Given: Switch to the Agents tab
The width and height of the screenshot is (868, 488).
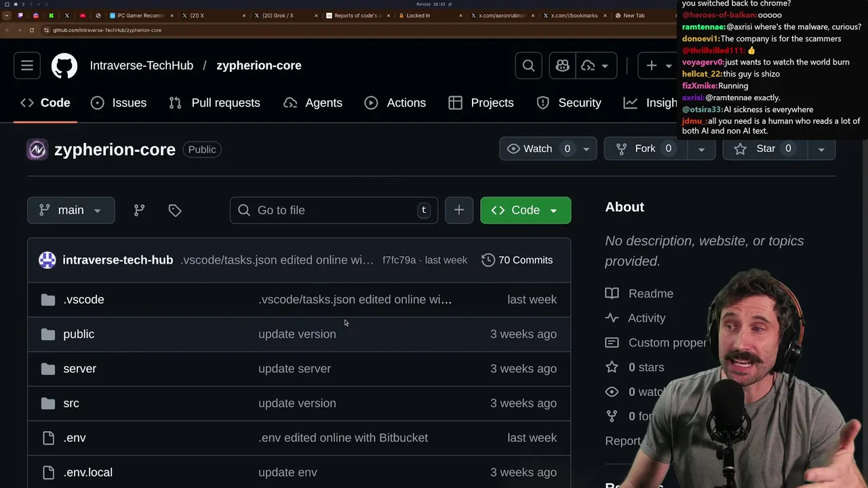Looking at the screenshot, I should click(313, 103).
